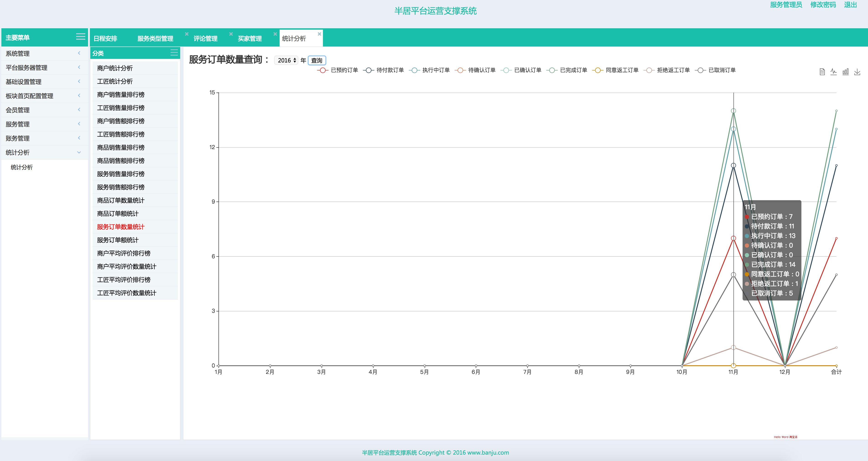Switch to the 评论管理 tab

(205, 38)
